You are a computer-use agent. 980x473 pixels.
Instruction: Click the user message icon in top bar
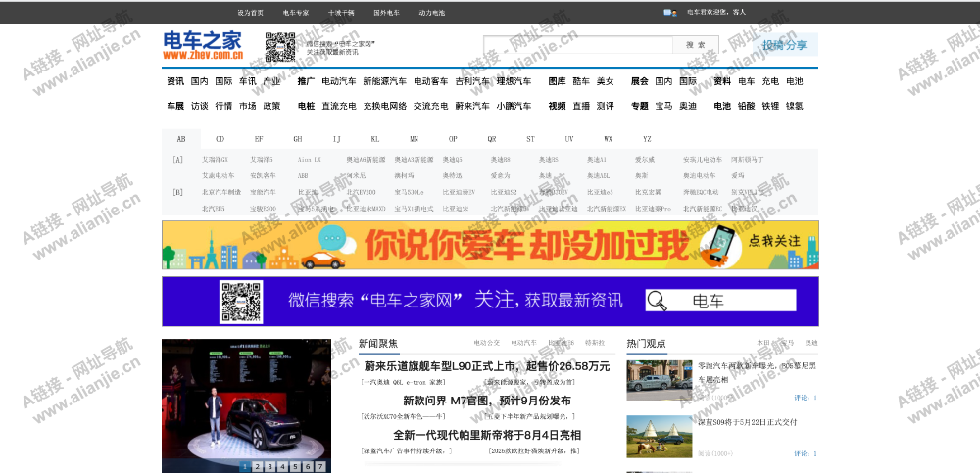(670, 12)
